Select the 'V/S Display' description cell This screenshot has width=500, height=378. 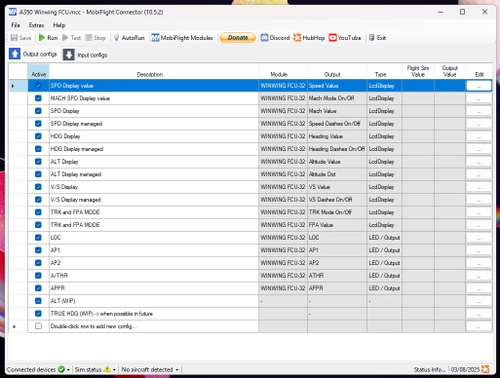(154, 187)
